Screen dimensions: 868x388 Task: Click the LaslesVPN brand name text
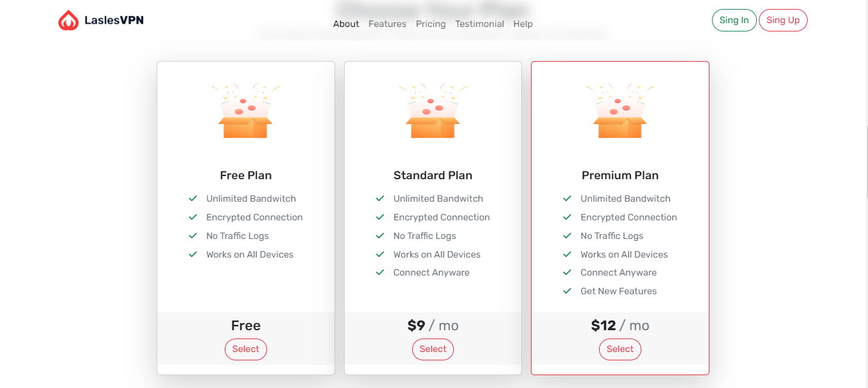point(114,21)
